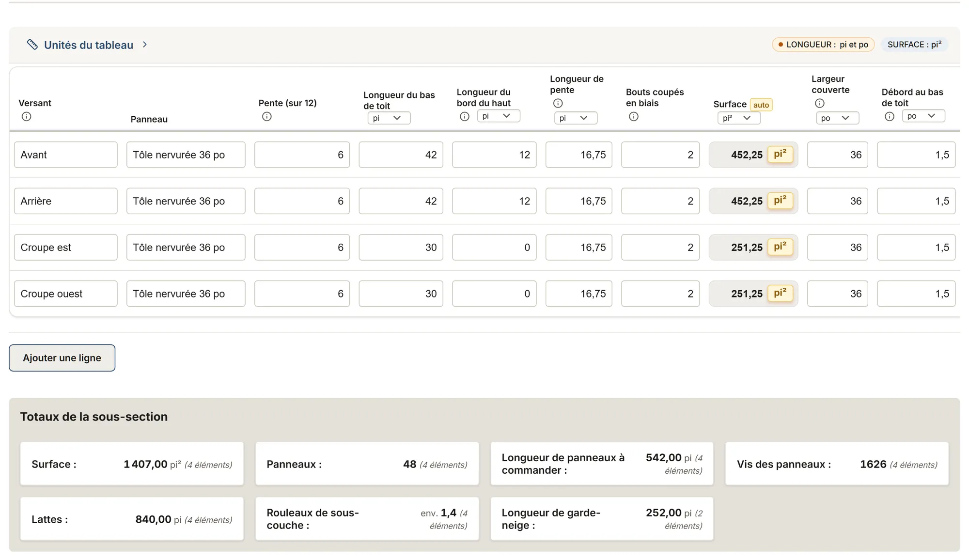Edit Croupe est bord du haut value 0

494,247
